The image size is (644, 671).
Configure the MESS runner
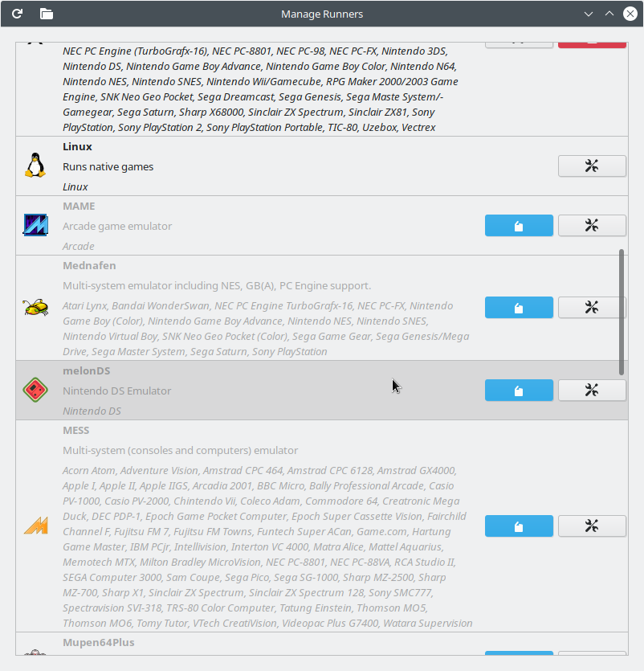592,526
